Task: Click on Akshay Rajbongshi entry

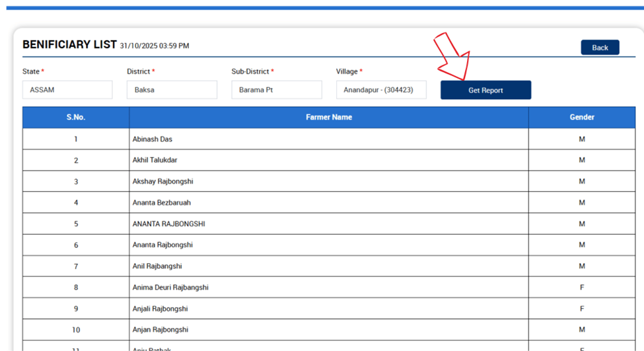Action: [x=162, y=182]
